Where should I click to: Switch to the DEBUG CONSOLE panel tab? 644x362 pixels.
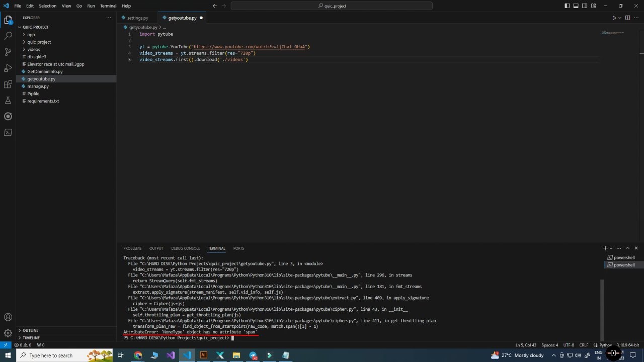tap(186, 248)
